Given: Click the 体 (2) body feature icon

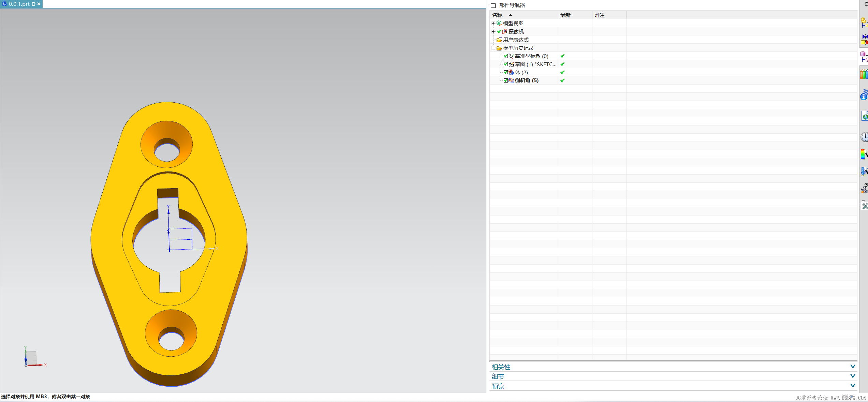Looking at the screenshot, I should pos(511,72).
